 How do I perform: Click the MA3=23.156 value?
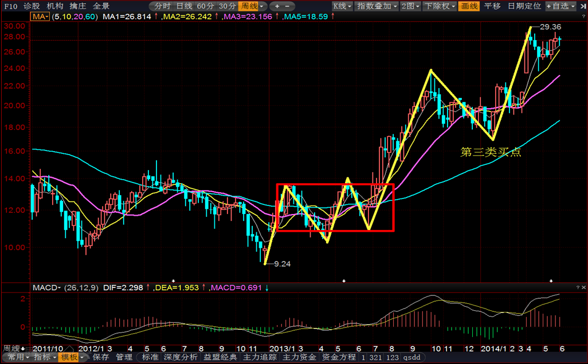pyautogui.click(x=248, y=17)
